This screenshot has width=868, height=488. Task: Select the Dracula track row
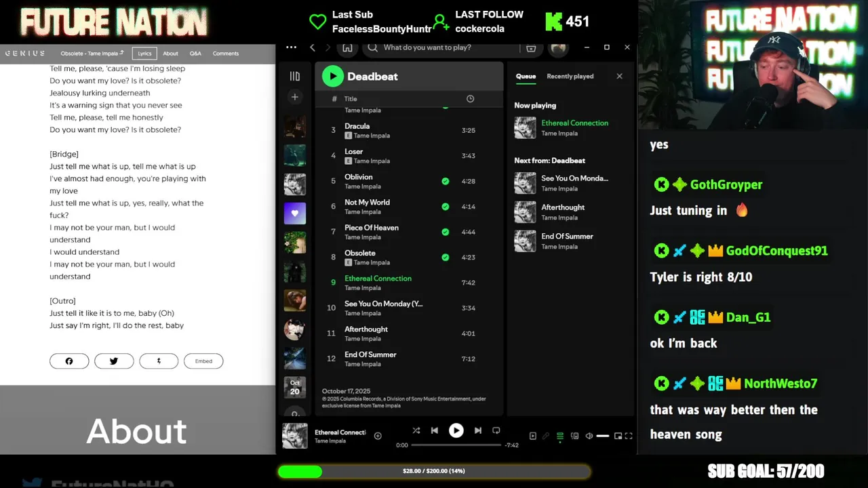tap(409, 130)
